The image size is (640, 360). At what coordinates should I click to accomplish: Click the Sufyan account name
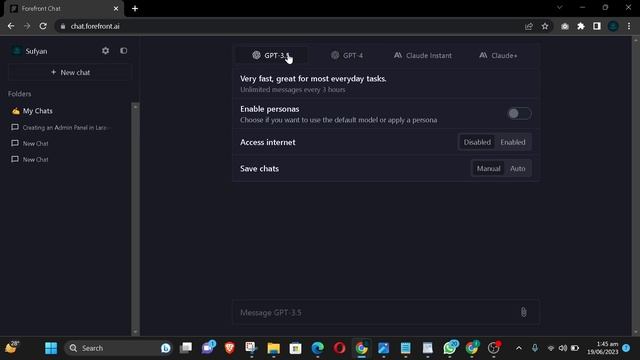pyautogui.click(x=36, y=51)
